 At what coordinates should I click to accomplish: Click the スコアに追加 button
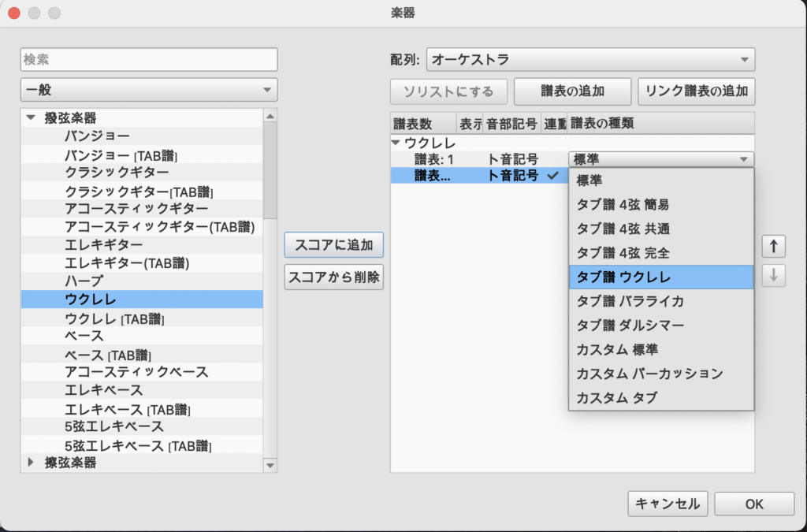(333, 245)
